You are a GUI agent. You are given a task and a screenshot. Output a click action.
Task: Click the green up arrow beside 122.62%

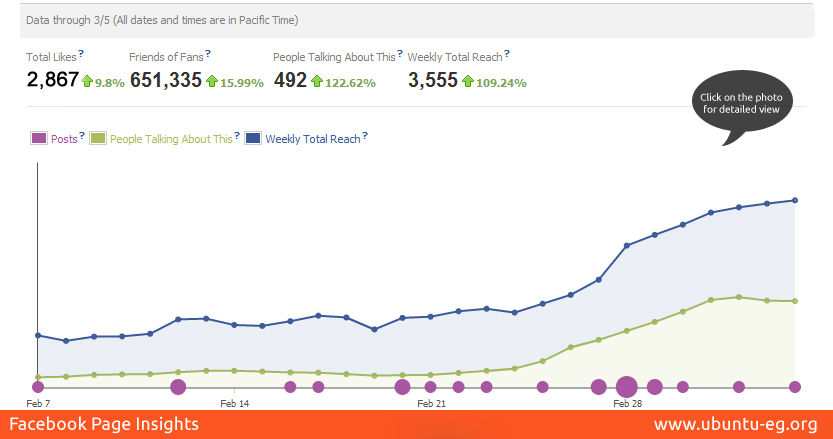point(316,81)
